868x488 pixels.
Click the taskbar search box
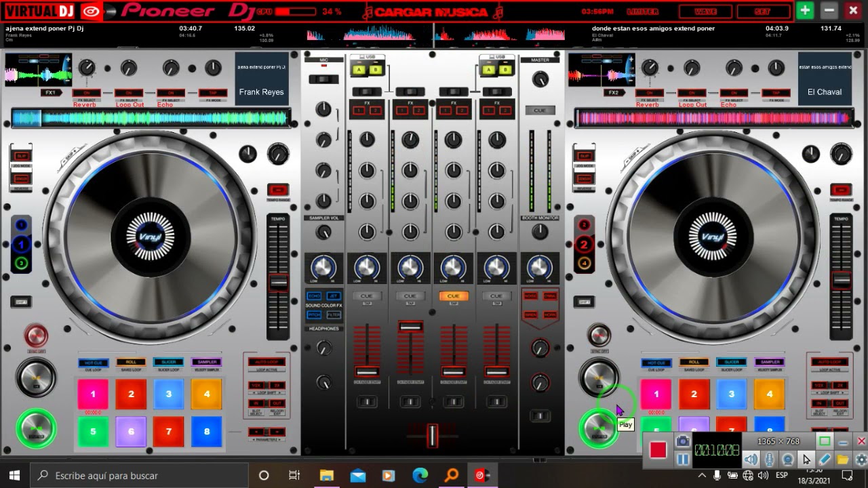click(x=139, y=476)
